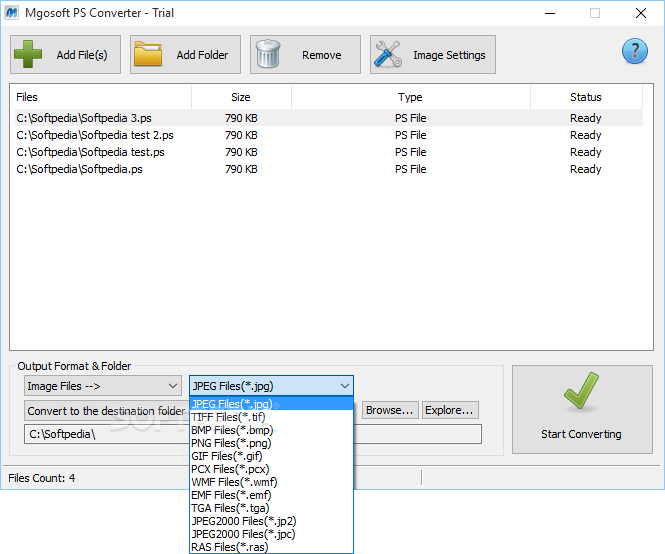The height and width of the screenshot is (554, 665).
Task: Select the file C:\Softpedia\Softpedia 3.ps
Action: click(84, 118)
